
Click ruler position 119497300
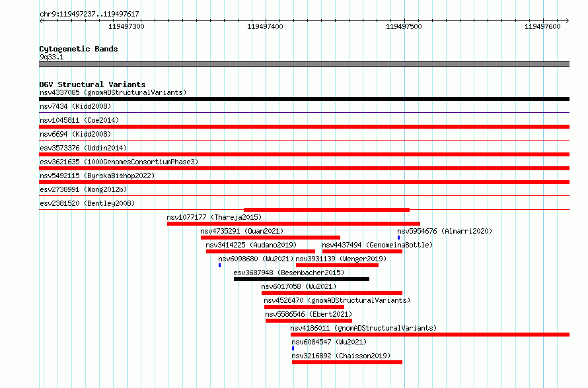tap(126, 26)
